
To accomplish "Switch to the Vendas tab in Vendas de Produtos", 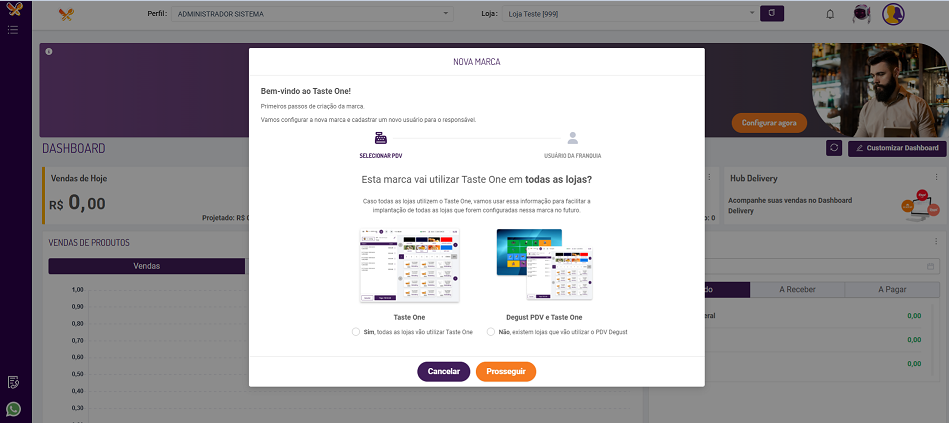I will tap(146, 266).
